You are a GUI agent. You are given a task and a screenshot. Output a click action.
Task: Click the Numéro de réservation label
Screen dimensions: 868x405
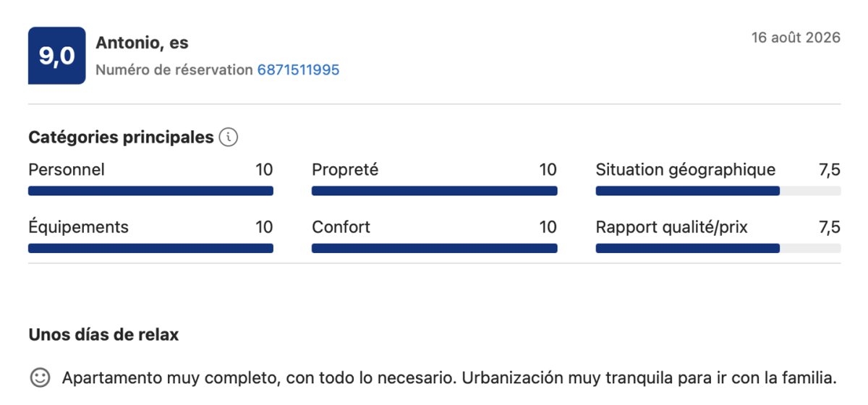174,70
